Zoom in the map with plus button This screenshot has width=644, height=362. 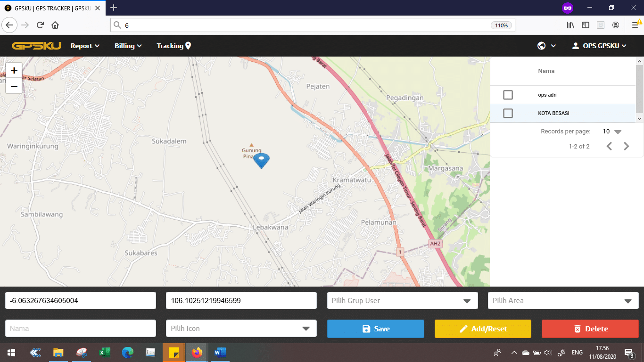click(x=14, y=71)
